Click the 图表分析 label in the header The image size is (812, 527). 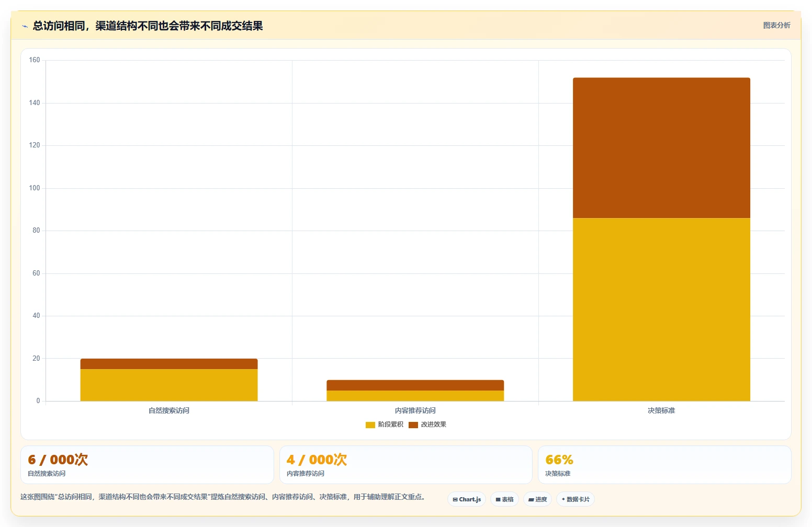pyautogui.click(x=776, y=25)
